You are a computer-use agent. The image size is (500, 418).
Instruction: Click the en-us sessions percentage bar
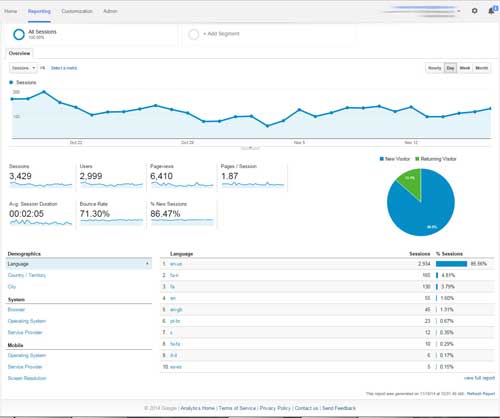[451, 264]
